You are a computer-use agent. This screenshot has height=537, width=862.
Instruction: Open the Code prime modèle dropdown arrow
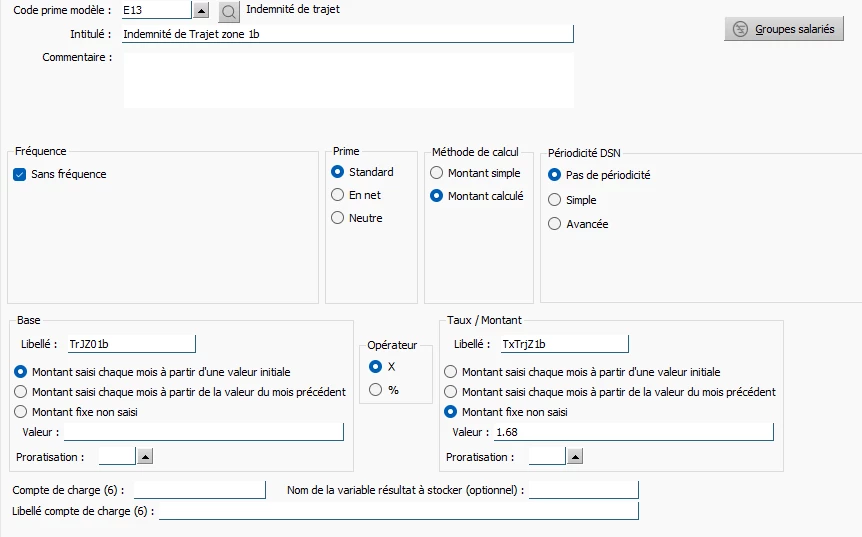[201, 10]
